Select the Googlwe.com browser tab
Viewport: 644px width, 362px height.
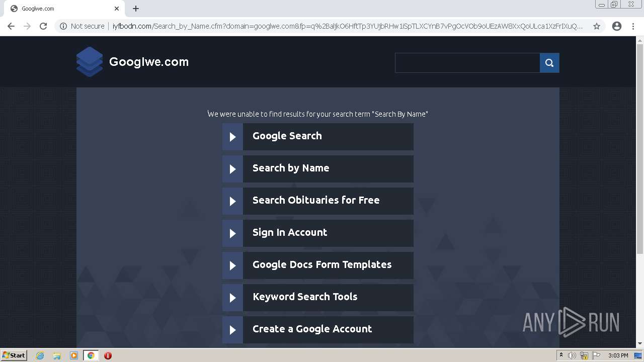click(x=64, y=9)
